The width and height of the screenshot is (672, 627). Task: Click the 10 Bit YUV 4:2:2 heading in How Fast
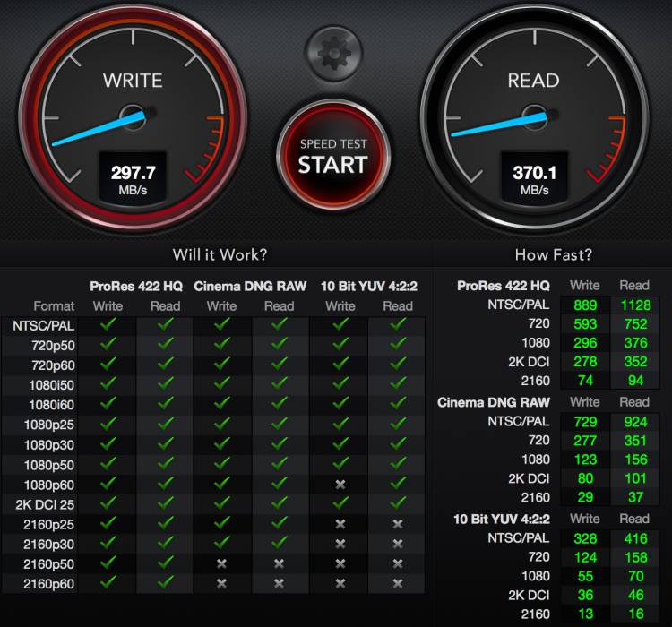pos(502,519)
